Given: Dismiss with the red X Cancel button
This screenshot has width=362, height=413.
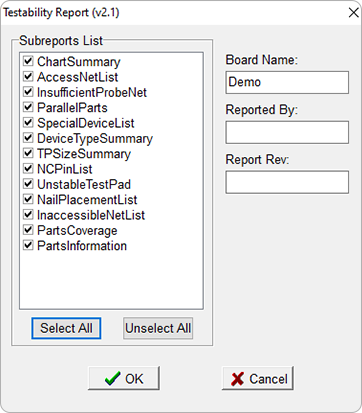Looking at the screenshot, I should click(x=258, y=378).
